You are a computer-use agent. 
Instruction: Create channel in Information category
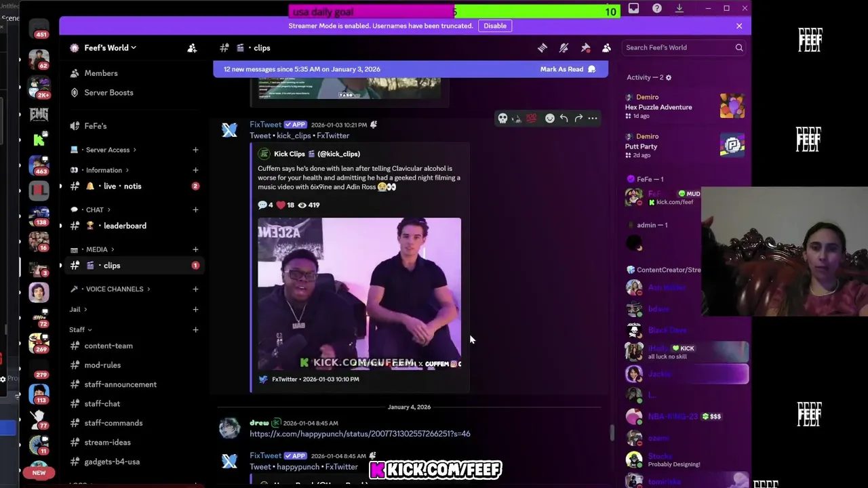click(195, 170)
